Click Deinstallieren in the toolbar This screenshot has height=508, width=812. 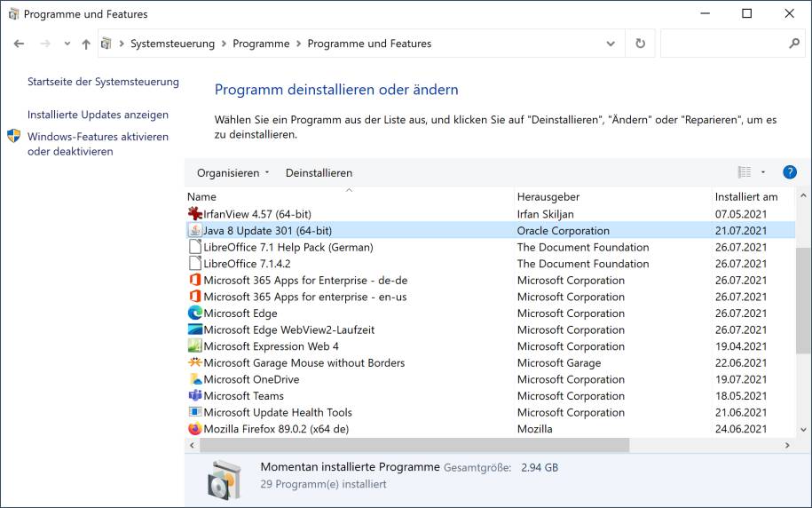tap(319, 173)
